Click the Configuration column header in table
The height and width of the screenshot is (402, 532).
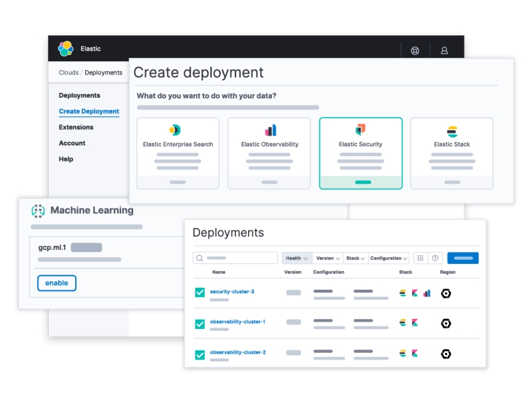(329, 272)
